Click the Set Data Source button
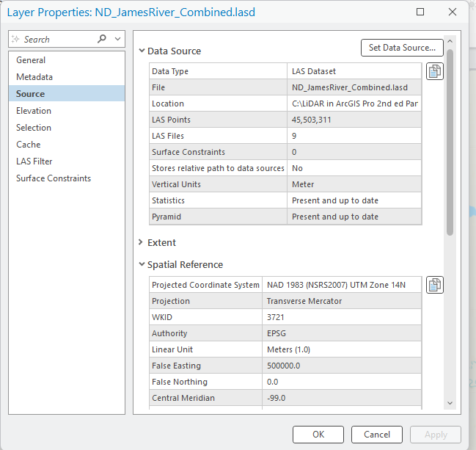Screen dimensions: 476x450 pos(402,48)
